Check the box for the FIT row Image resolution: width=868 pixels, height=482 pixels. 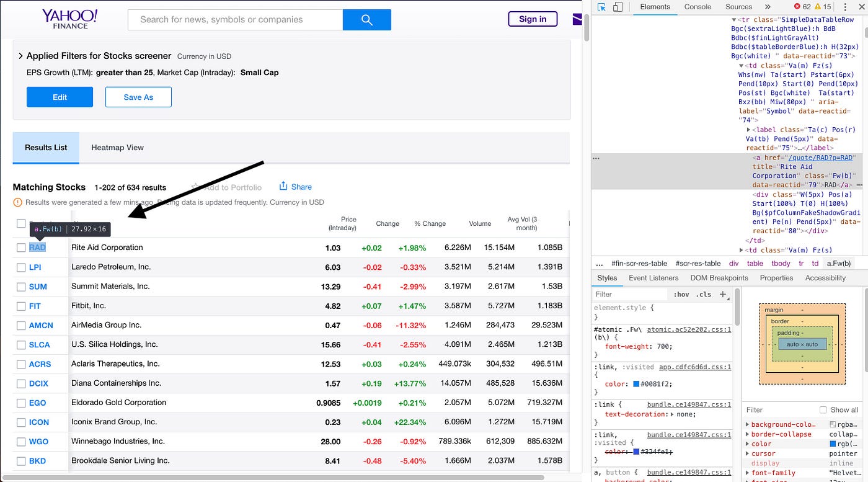click(21, 306)
